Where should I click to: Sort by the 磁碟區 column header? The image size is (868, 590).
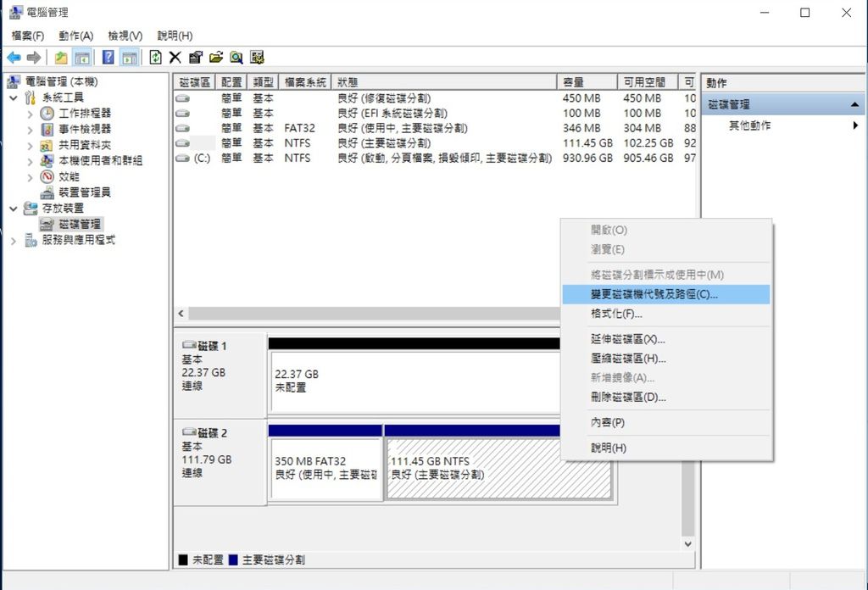pyautogui.click(x=194, y=82)
